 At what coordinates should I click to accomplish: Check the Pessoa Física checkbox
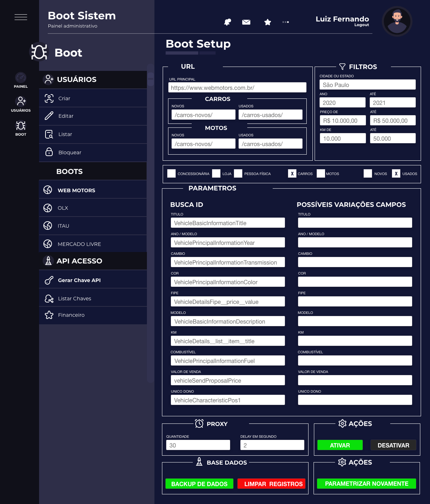click(238, 174)
